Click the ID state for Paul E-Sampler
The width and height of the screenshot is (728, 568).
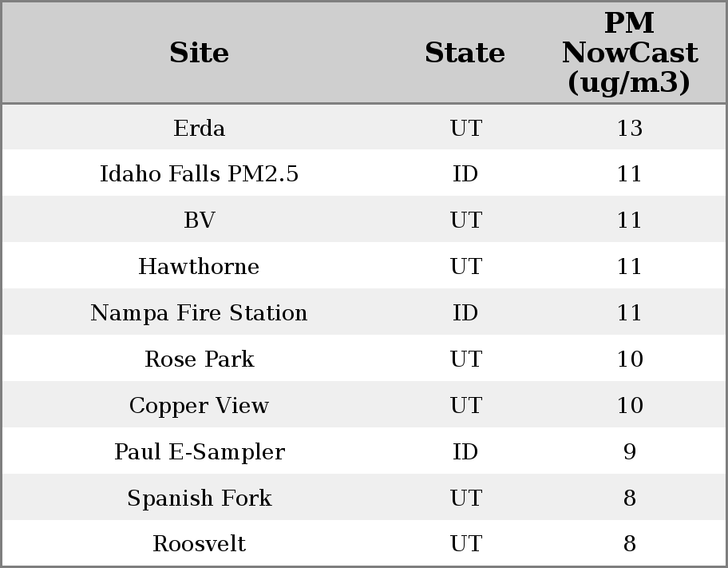click(465, 452)
